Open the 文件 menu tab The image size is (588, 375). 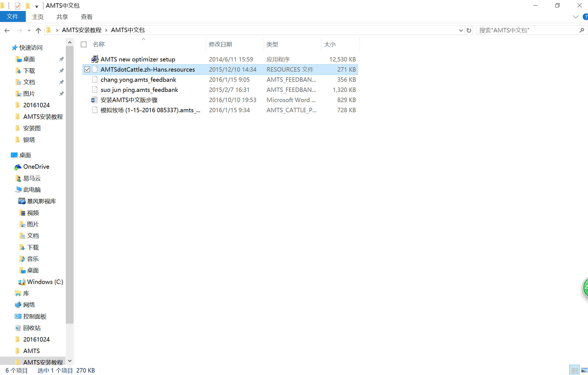(x=13, y=17)
